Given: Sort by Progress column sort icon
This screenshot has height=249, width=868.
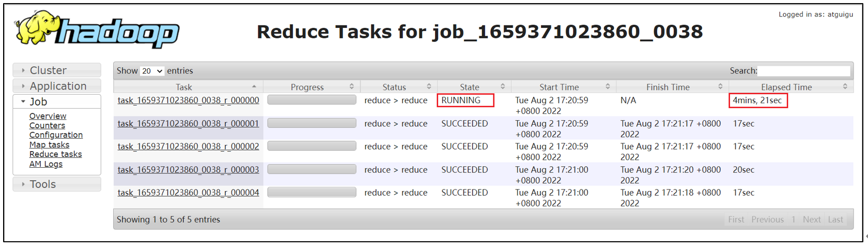Looking at the screenshot, I should [351, 86].
